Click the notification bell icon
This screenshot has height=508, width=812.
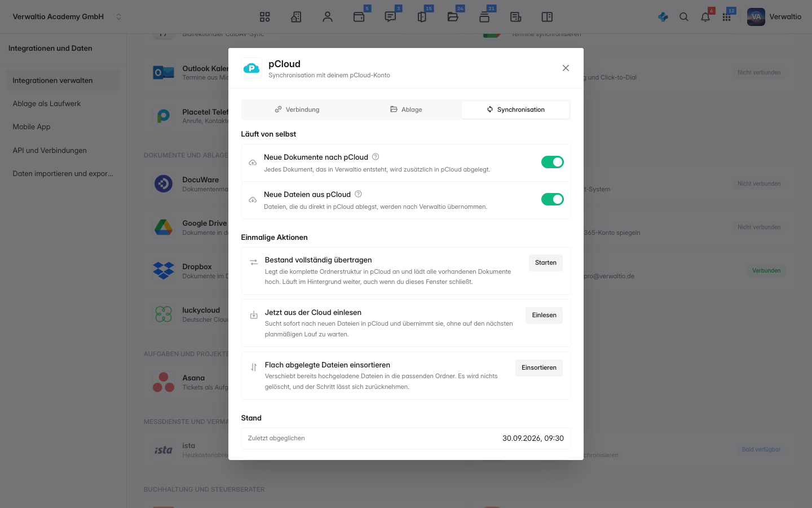[x=705, y=17]
